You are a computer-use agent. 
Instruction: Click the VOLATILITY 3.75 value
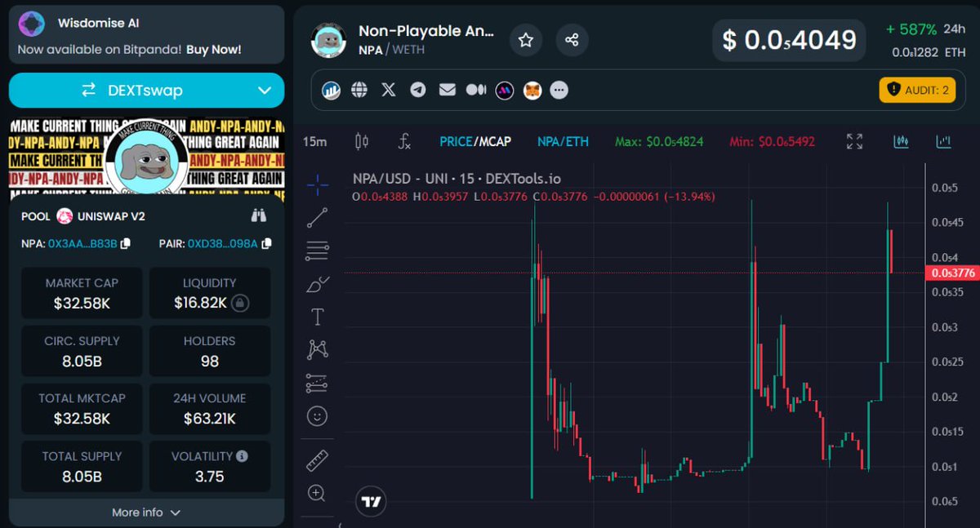pyautogui.click(x=210, y=477)
